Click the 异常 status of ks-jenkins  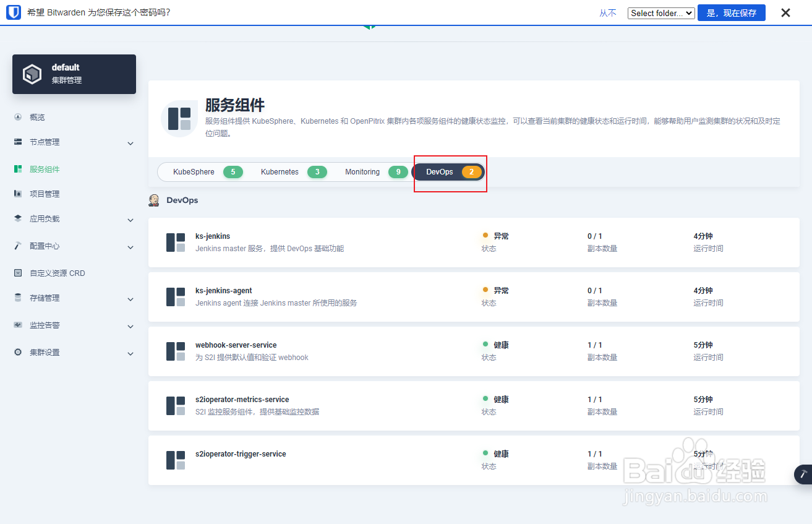click(x=501, y=236)
